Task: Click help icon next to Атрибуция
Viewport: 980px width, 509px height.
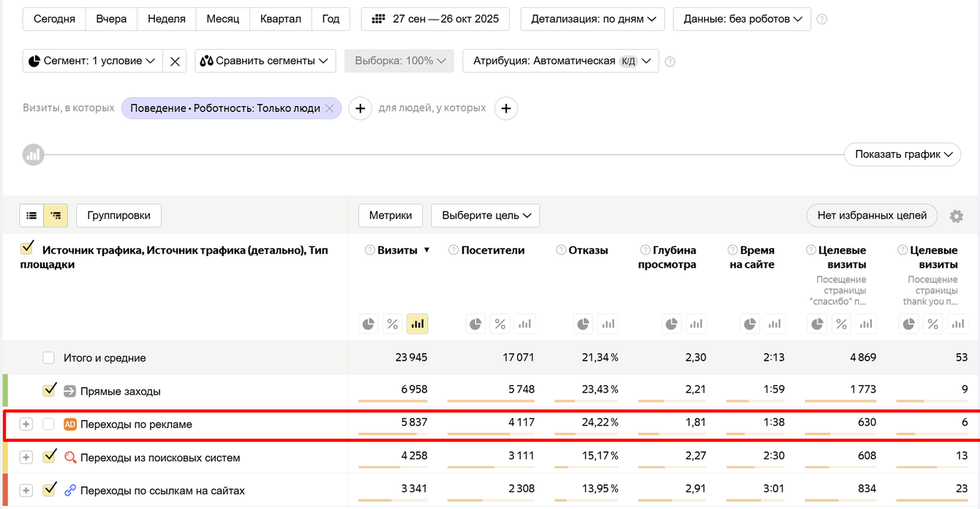Action: (670, 61)
